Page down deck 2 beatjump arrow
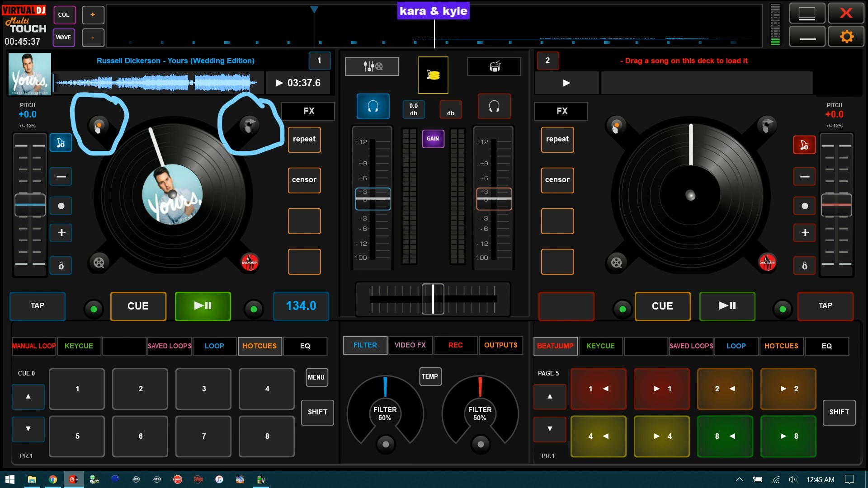This screenshot has width=868, height=488. [x=550, y=429]
